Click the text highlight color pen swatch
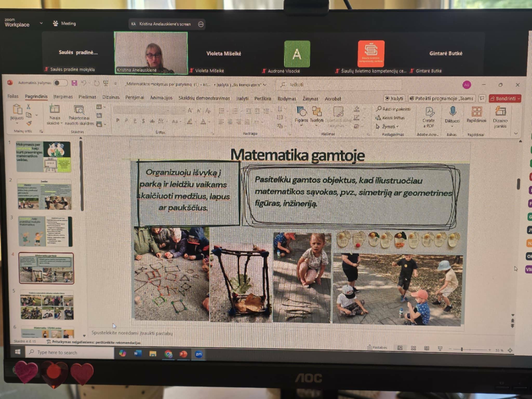The width and height of the screenshot is (532, 399). (190, 121)
